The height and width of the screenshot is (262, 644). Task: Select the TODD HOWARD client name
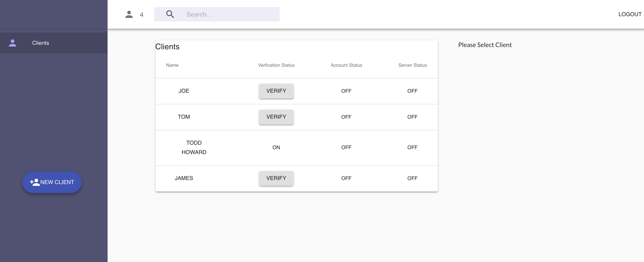pos(194,147)
